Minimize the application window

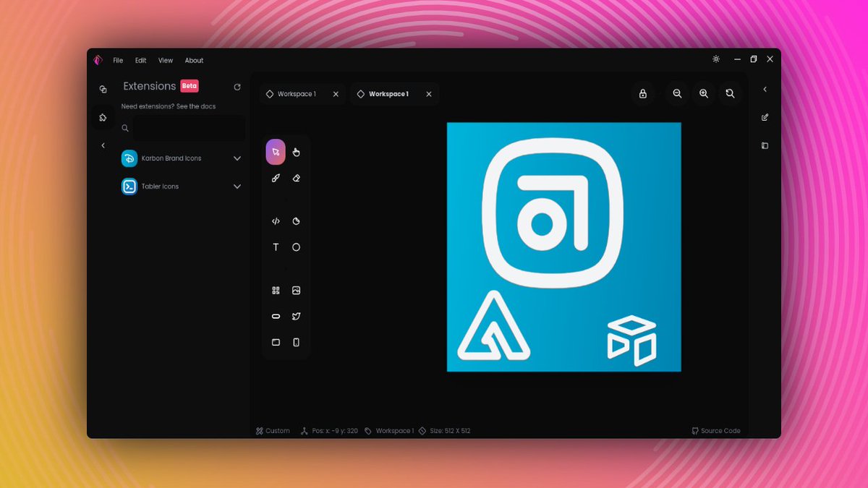(737, 59)
